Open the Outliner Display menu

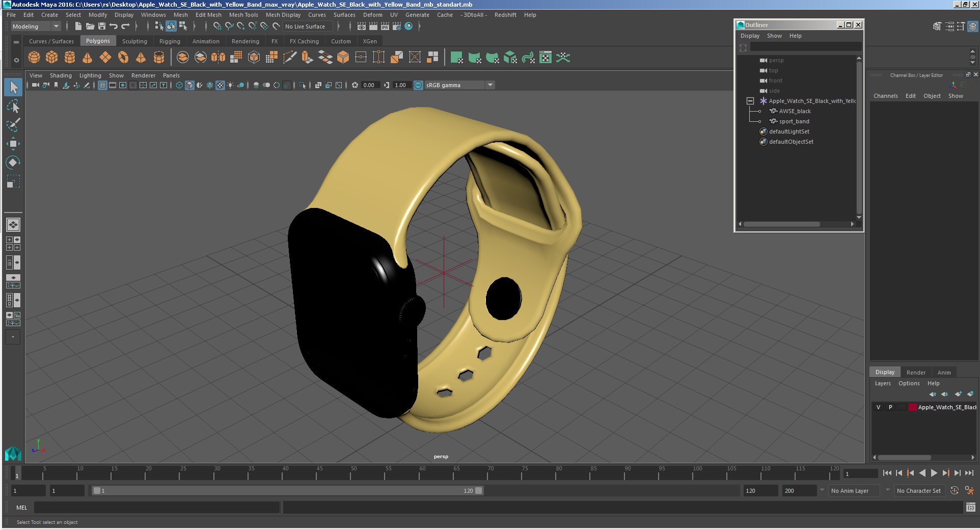pyautogui.click(x=750, y=36)
